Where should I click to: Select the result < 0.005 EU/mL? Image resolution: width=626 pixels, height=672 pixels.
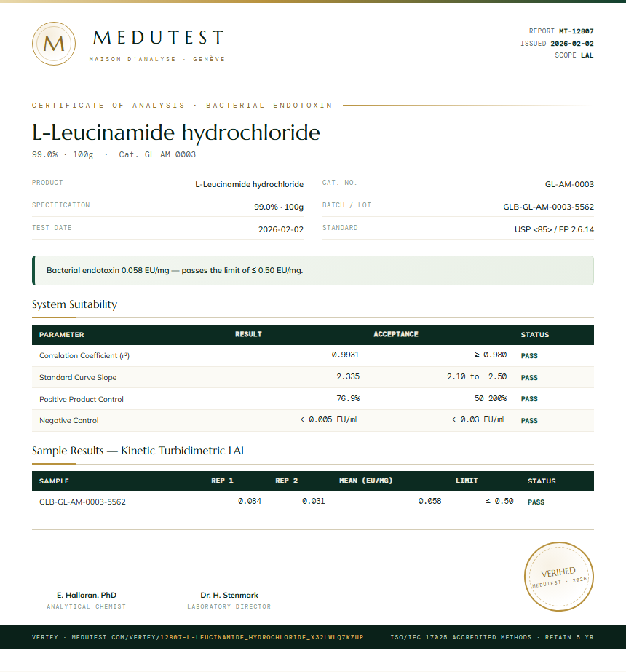[330, 419]
